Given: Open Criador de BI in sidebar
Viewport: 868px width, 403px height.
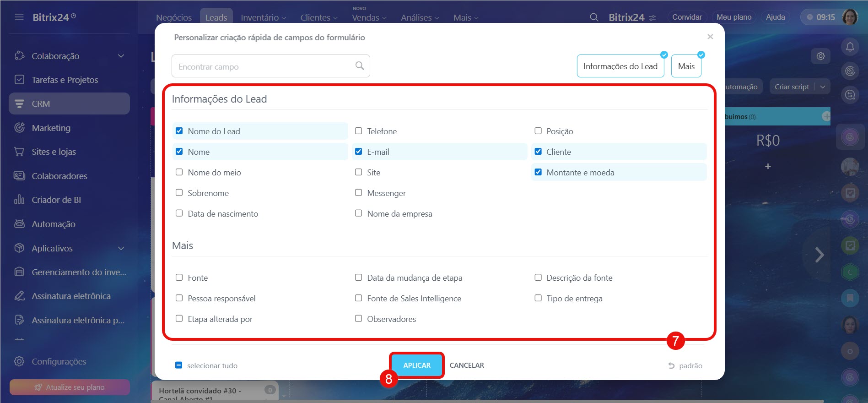Looking at the screenshot, I should 56,200.
